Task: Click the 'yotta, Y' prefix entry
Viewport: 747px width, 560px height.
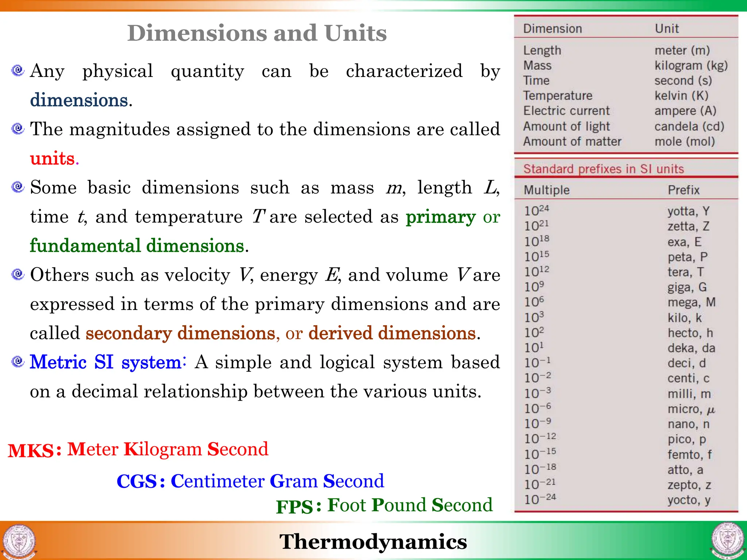Action: pyautogui.click(x=688, y=211)
